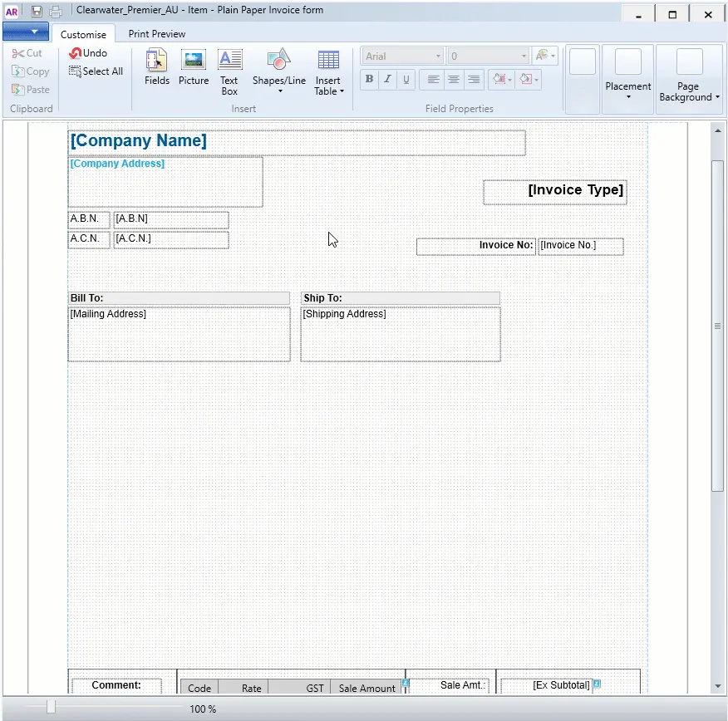This screenshot has width=728, height=721.
Task: Click the Cut scissors button
Action: (27, 53)
